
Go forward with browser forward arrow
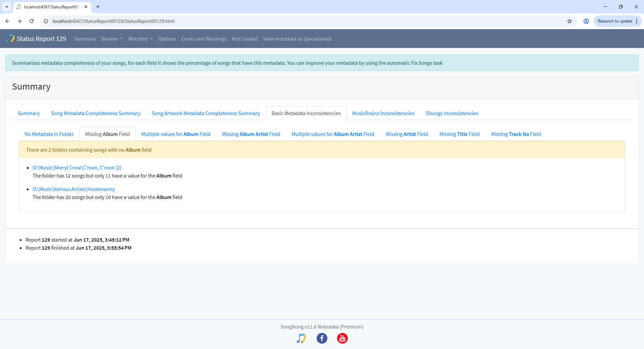click(x=19, y=21)
